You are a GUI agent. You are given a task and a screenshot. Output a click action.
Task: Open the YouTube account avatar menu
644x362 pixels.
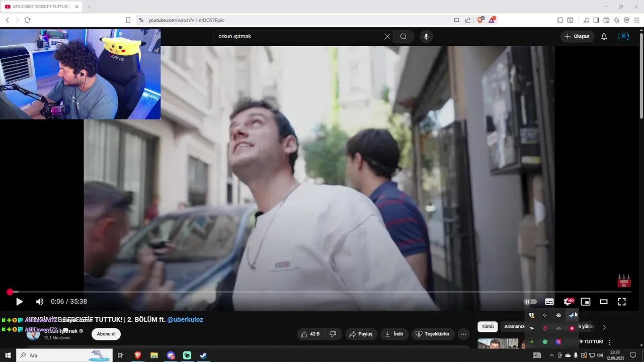click(x=623, y=36)
